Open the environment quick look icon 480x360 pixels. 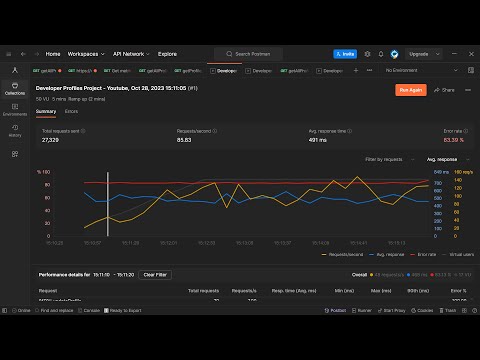(x=471, y=70)
